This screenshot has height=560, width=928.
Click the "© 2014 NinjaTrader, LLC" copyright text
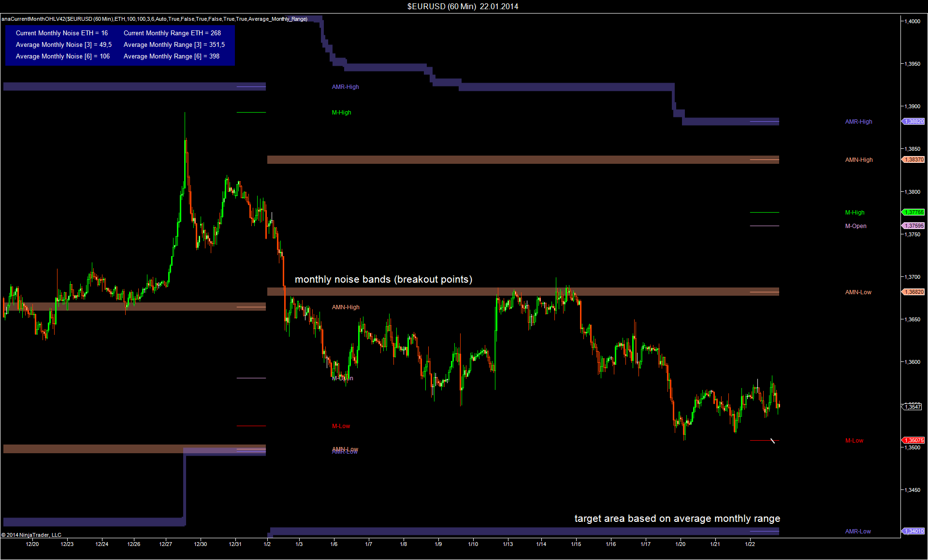coord(31,535)
